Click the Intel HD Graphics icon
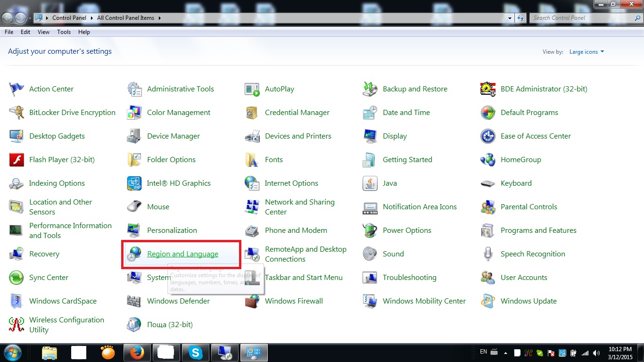 [134, 183]
